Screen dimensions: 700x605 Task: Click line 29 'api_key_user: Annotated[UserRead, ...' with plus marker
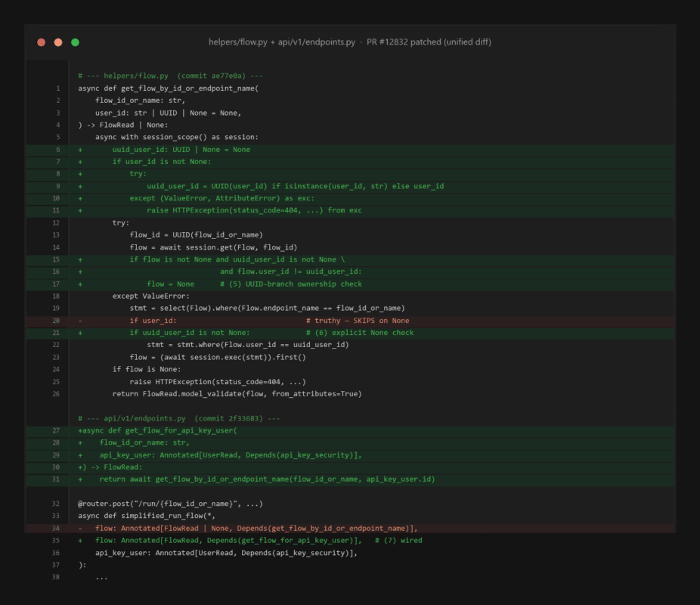[x=231, y=455]
